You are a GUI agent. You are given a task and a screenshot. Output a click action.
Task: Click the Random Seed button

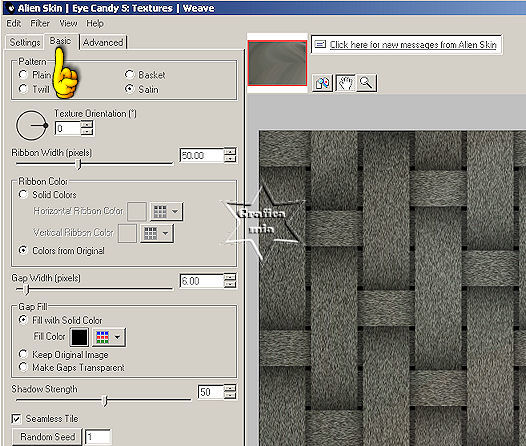pos(47,437)
